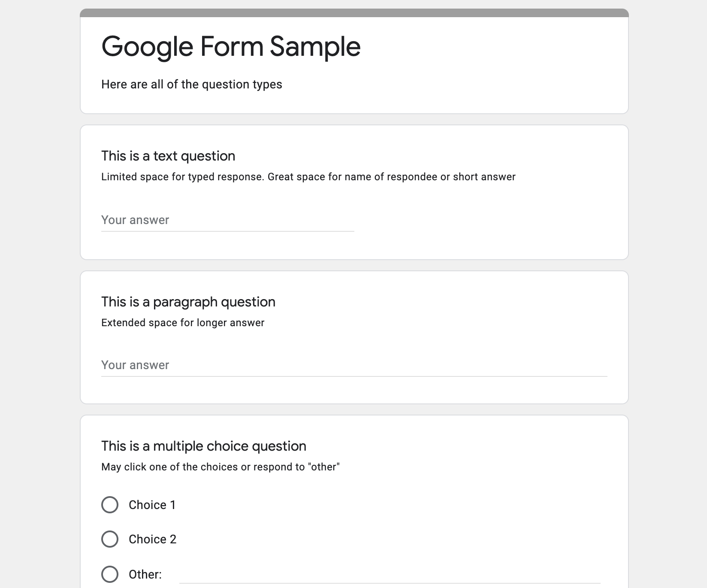Click the Other label text
Image resolution: width=707 pixels, height=588 pixels.
[x=144, y=573]
